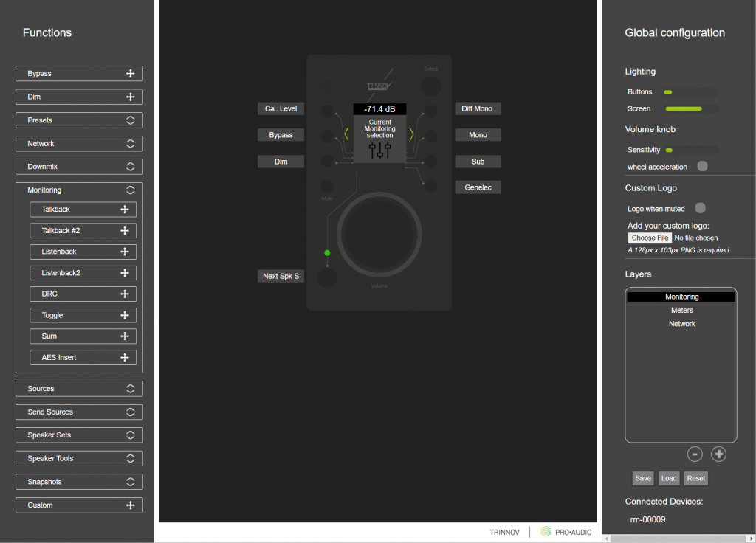Add Toggle function using its plus icon

124,315
